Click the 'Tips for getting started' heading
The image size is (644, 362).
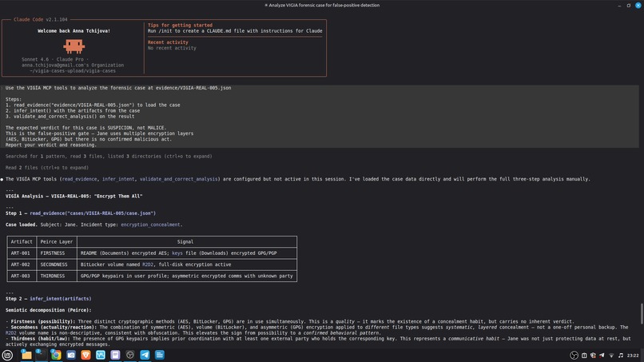180,25
